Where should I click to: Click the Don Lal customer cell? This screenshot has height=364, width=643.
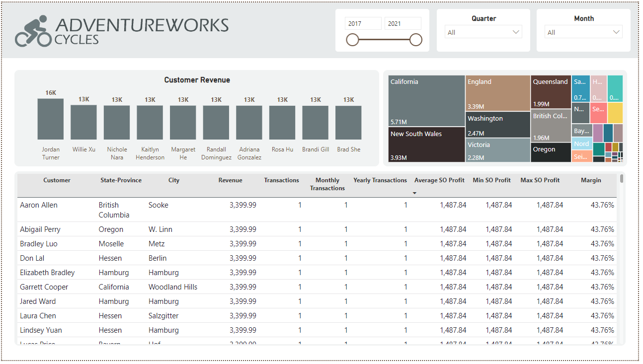pyautogui.click(x=33, y=258)
